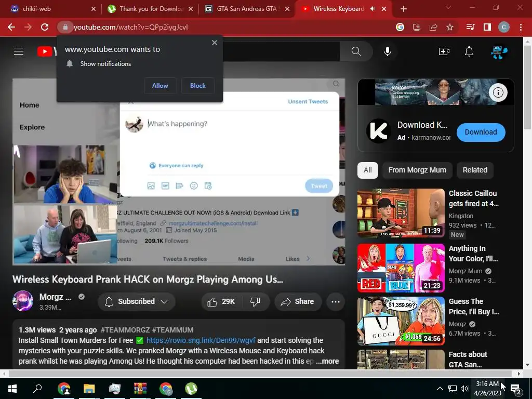This screenshot has height=399, width=532.
Task: Click the browser Back arrow
Action: pyautogui.click(x=11, y=27)
